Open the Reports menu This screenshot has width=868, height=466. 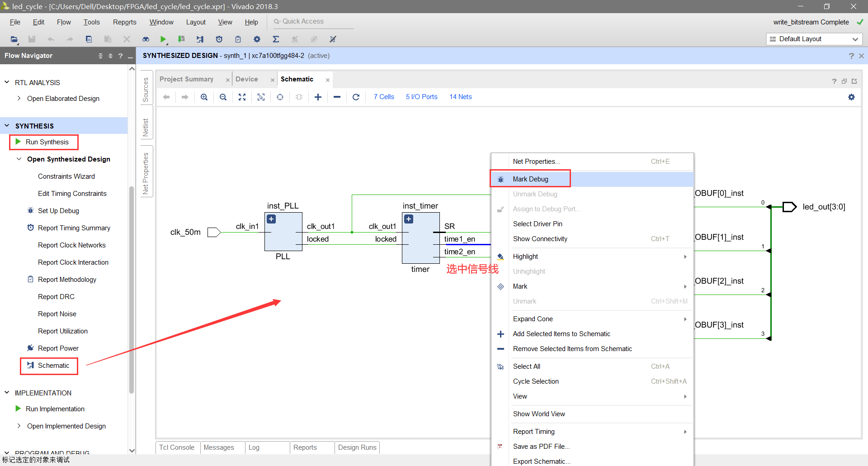(124, 22)
